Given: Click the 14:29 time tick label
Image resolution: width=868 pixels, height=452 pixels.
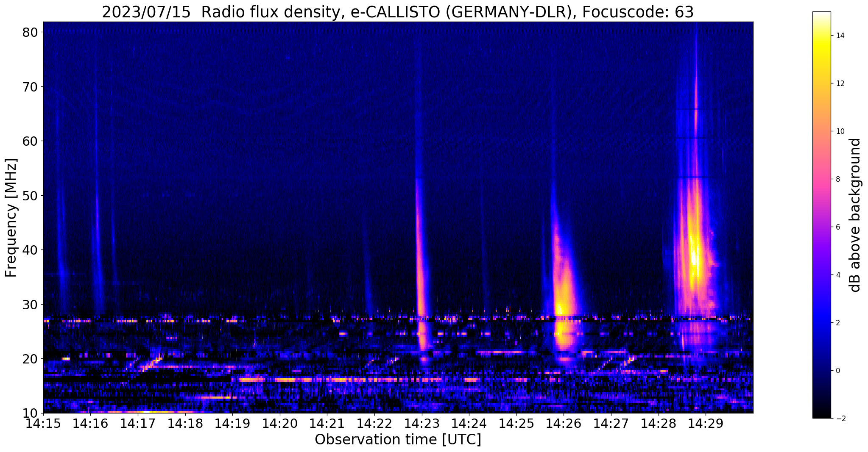Looking at the screenshot, I should [x=706, y=424].
